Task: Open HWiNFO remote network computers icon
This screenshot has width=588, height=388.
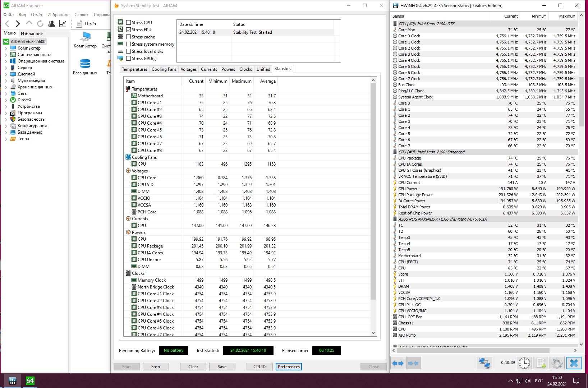Action: (x=484, y=363)
